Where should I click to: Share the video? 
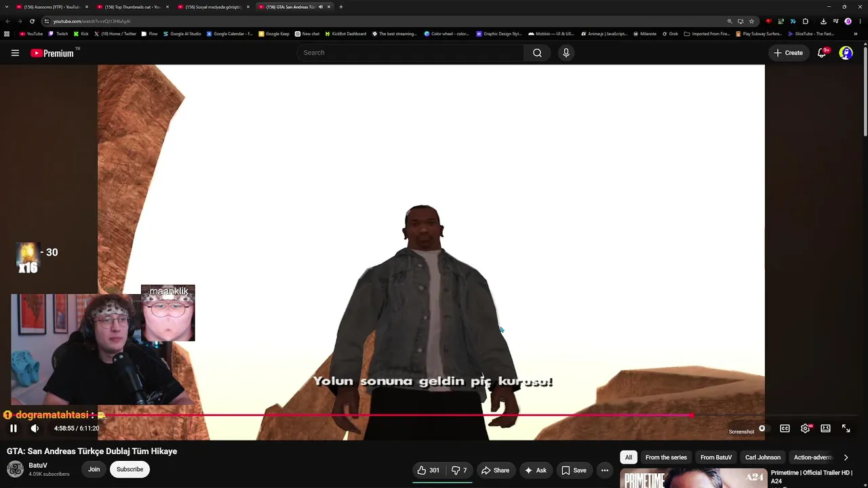[x=495, y=470]
